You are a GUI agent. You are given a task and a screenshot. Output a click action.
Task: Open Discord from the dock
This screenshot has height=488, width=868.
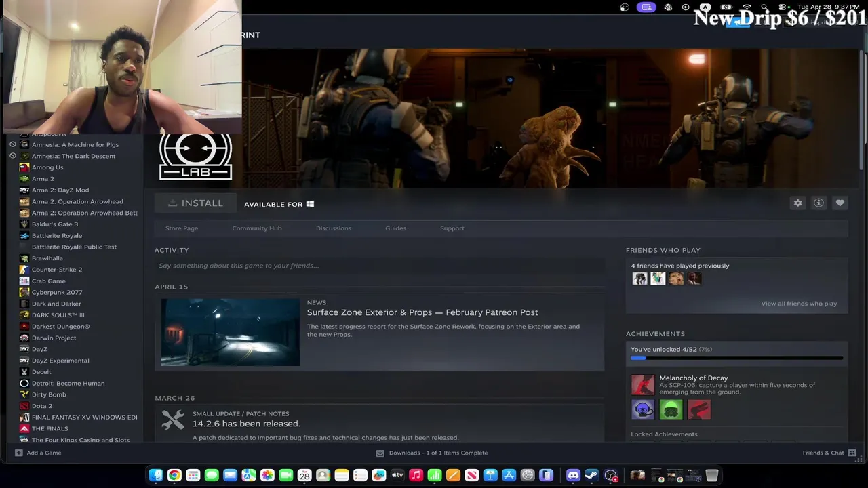click(x=573, y=475)
